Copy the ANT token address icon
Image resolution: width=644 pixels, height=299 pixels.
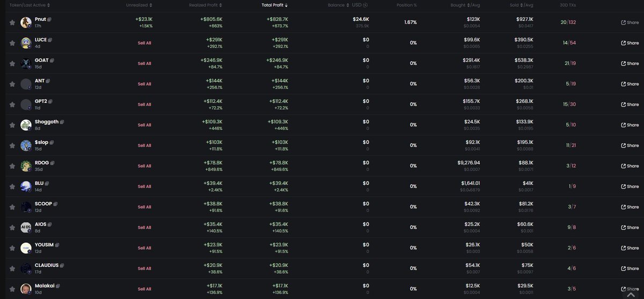[x=48, y=81]
